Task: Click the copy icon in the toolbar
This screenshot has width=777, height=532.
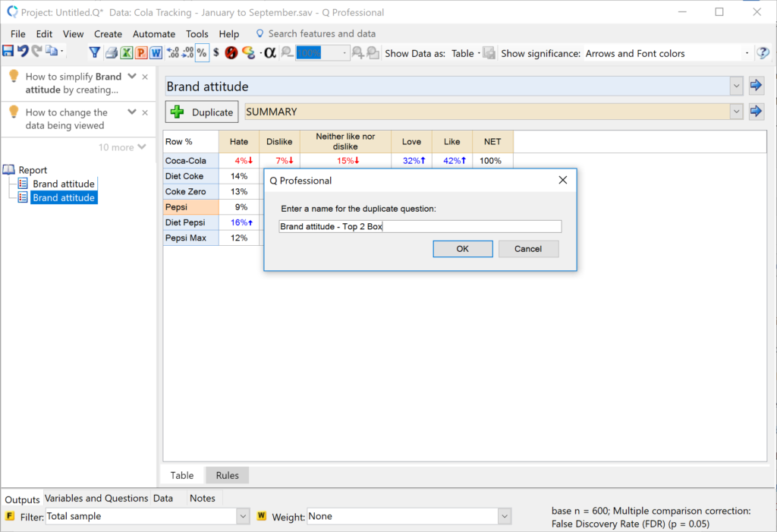Action: click(x=52, y=51)
